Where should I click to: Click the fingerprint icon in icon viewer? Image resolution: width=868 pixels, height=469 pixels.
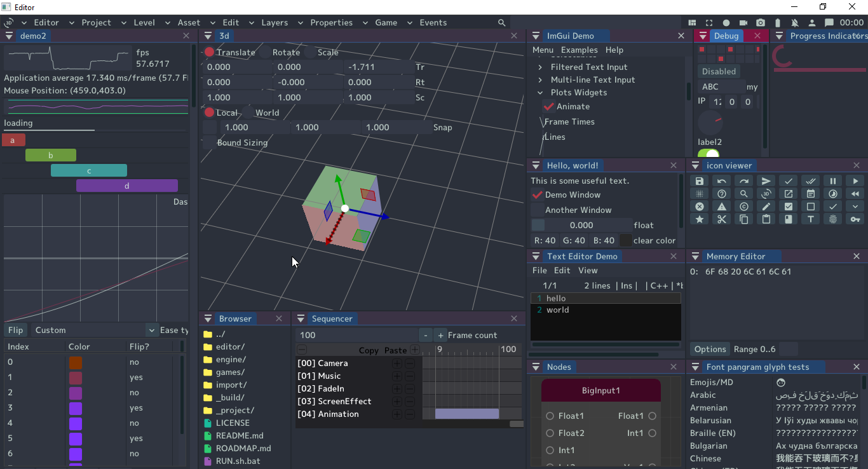click(833, 219)
